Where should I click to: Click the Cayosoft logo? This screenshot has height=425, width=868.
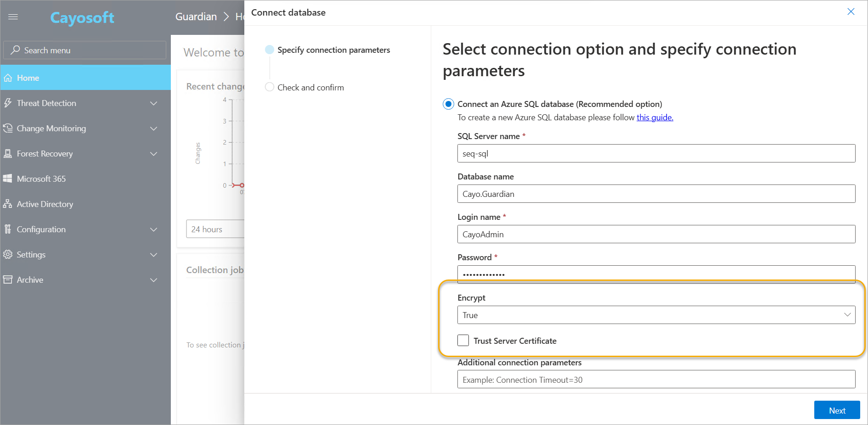click(x=82, y=17)
